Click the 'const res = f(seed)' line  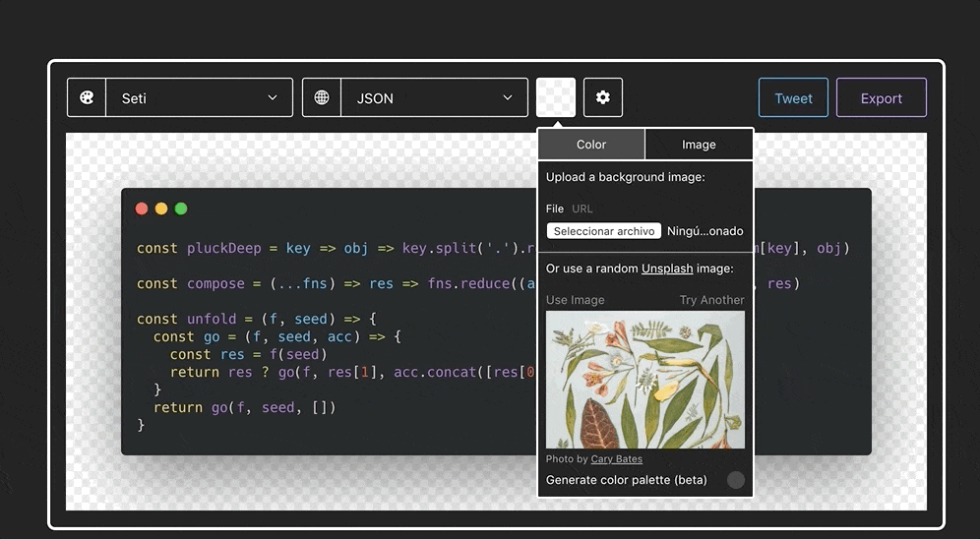tap(248, 355)
